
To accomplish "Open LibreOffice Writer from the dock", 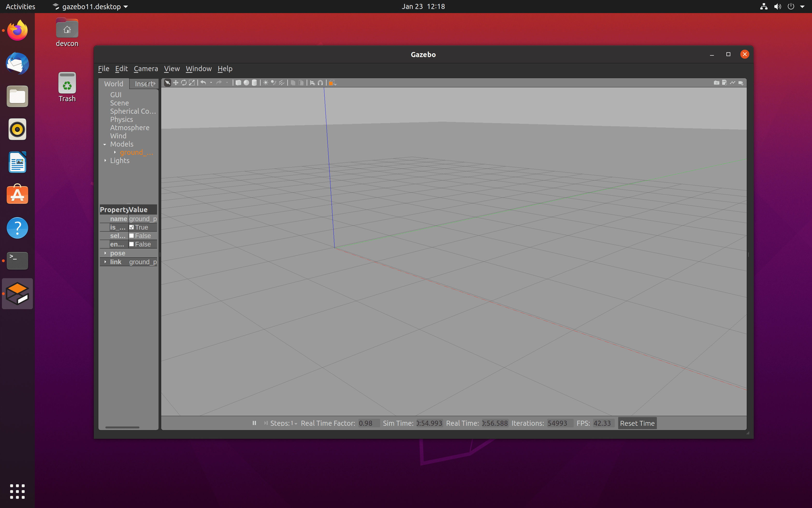I will click(x=17, y=162).
